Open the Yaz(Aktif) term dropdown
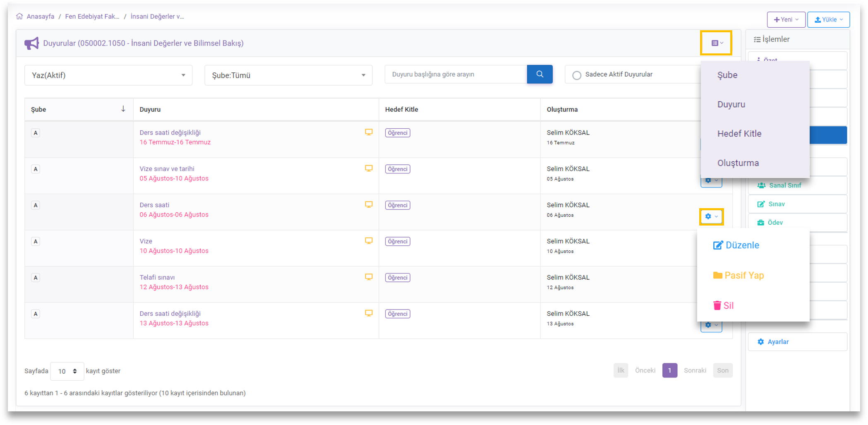This screenshot has height=425, width=868. (108, 75)
